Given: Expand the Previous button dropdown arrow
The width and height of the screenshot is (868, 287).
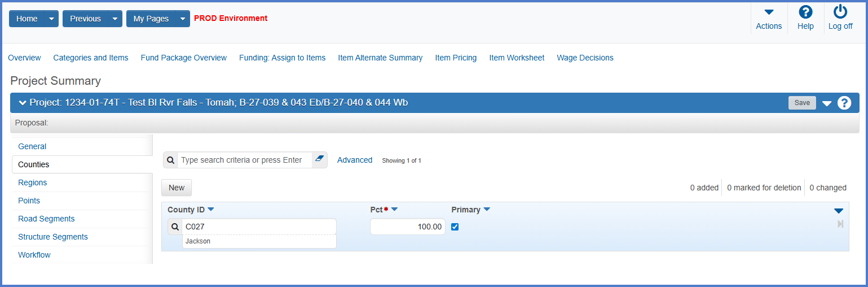Looking at the screenshot, I should [115, 19].
